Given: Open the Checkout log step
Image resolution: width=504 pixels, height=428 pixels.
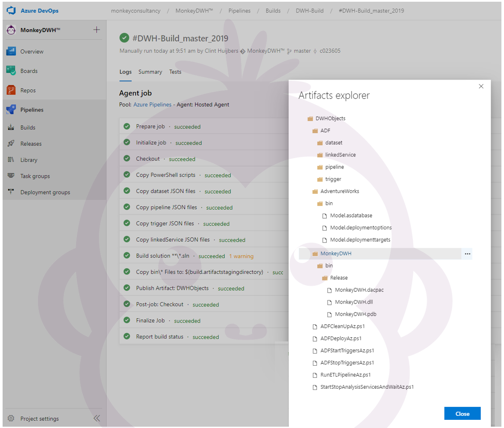Looking at the screenshot, I should [148, 159].
